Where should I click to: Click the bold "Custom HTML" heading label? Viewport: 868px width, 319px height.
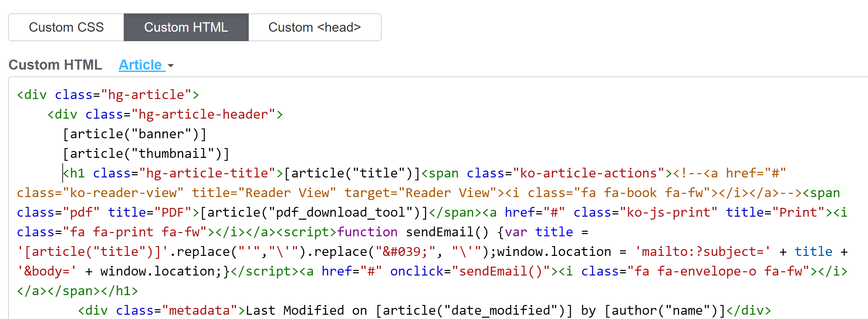(55, 65)
